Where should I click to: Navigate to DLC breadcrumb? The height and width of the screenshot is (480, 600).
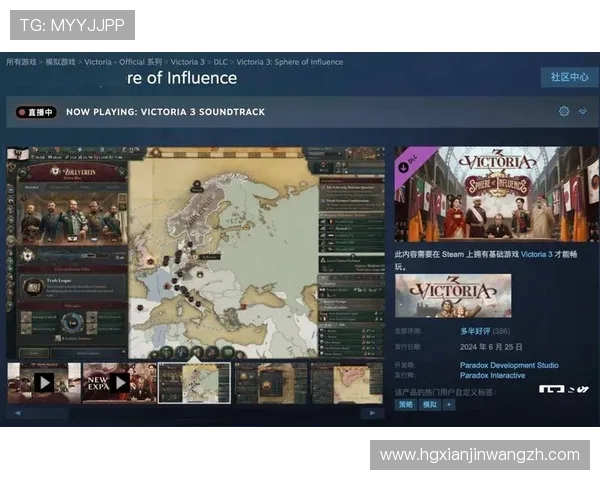220,62
